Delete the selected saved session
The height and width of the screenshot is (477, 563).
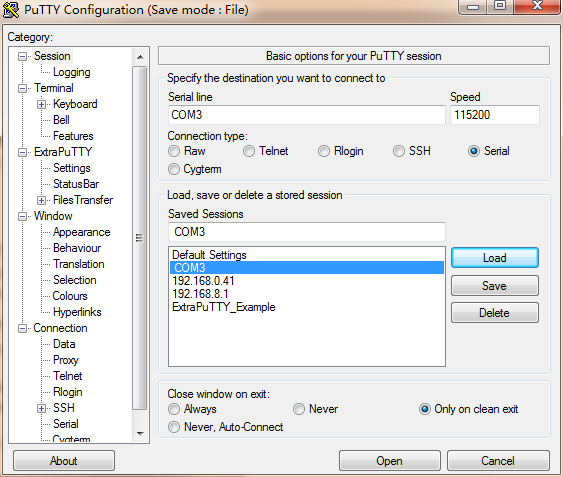[x=495, y=313]
